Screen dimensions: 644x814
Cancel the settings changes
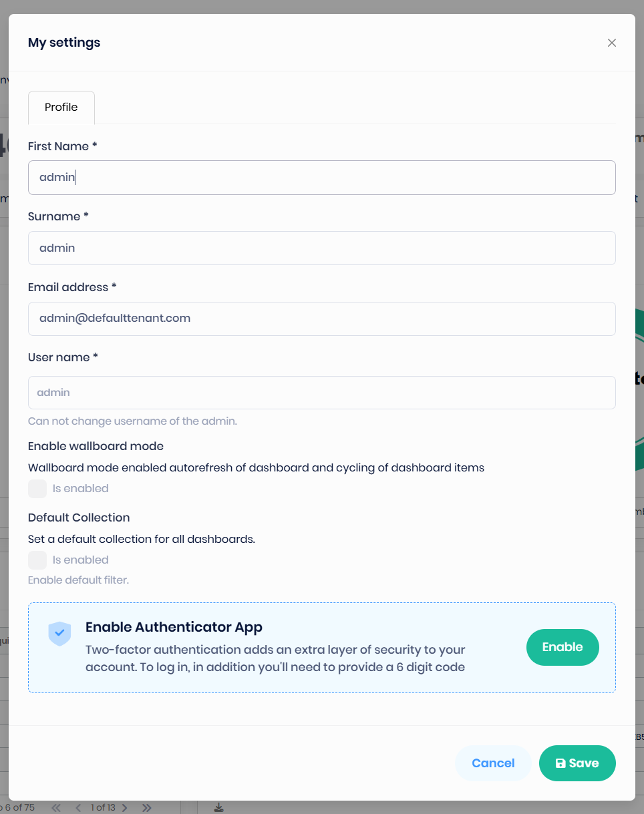point(493,763)
